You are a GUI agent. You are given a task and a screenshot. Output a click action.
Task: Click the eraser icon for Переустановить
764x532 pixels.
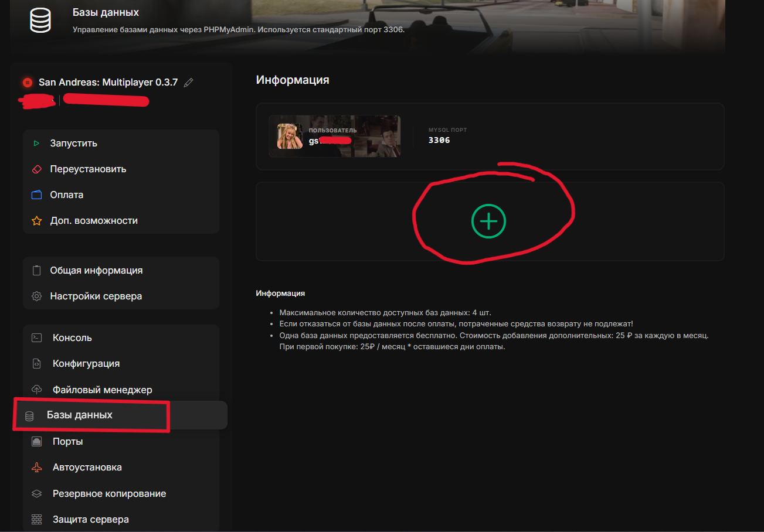[36, 169]
